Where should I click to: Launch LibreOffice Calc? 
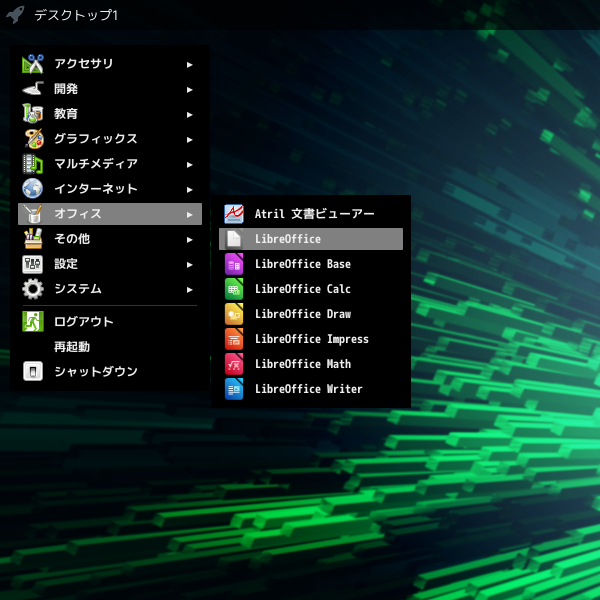311,289
